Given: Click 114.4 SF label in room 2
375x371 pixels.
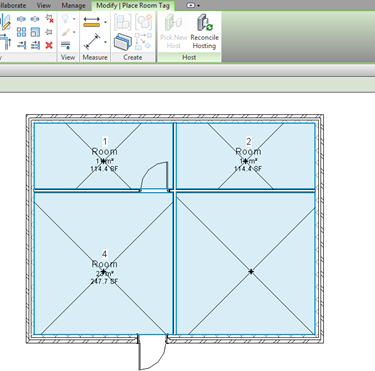Looking at the screenshot, I should (248, 169).
